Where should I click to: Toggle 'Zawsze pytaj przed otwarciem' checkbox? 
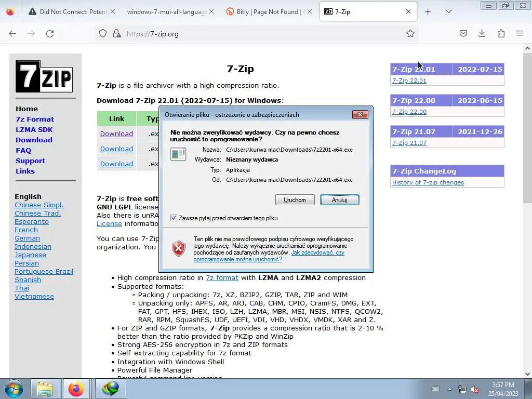174,218
